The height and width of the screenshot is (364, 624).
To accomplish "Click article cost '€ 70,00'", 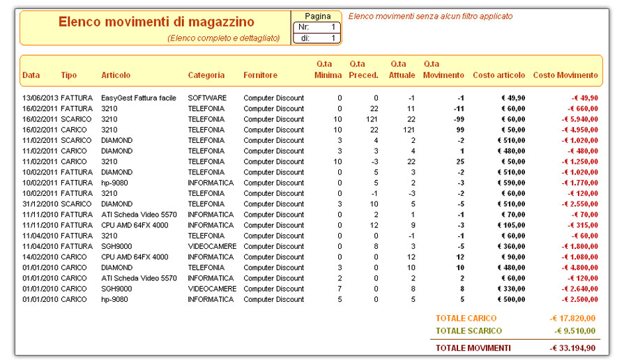I will tap(513, 215).
